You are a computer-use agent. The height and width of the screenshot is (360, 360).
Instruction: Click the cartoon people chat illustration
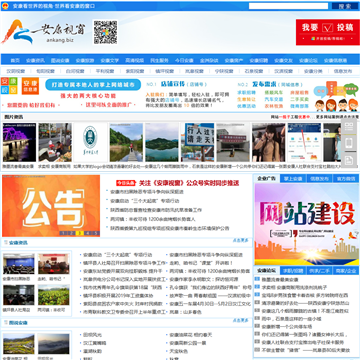coord(336,96)
